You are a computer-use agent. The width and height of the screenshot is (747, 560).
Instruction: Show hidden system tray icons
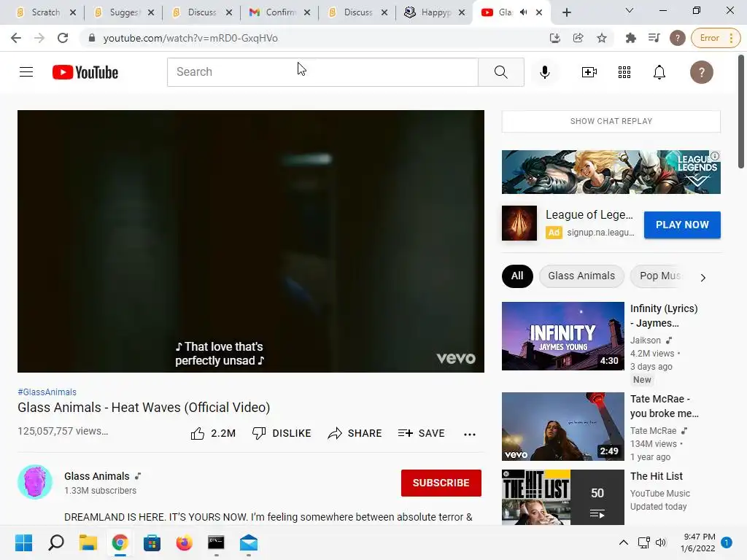623,542
